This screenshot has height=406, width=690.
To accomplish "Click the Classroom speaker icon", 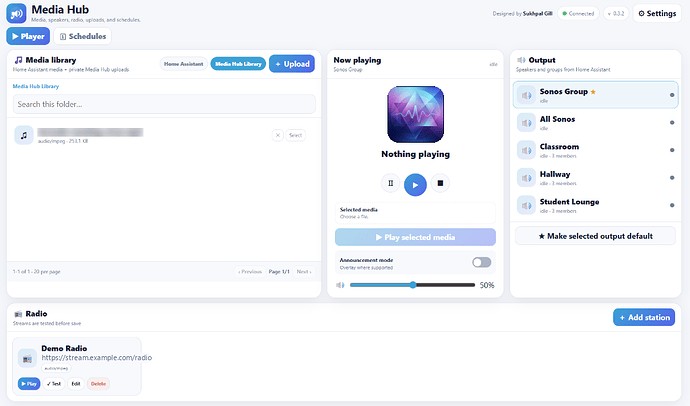I will 526,150.
